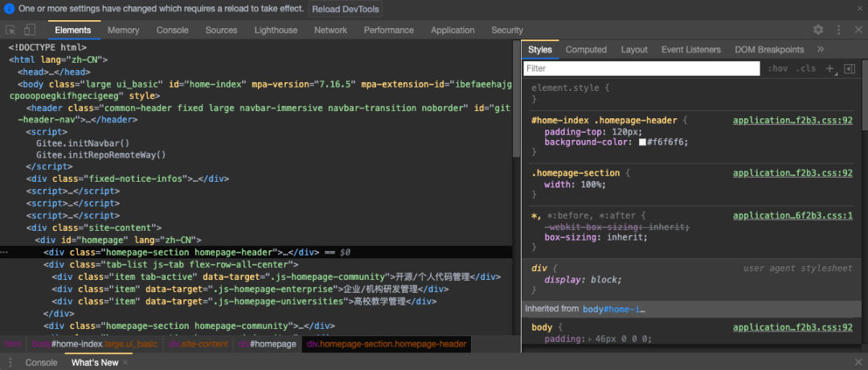
Task: Select the item tab-active div node
Action: tap(276, 277)
